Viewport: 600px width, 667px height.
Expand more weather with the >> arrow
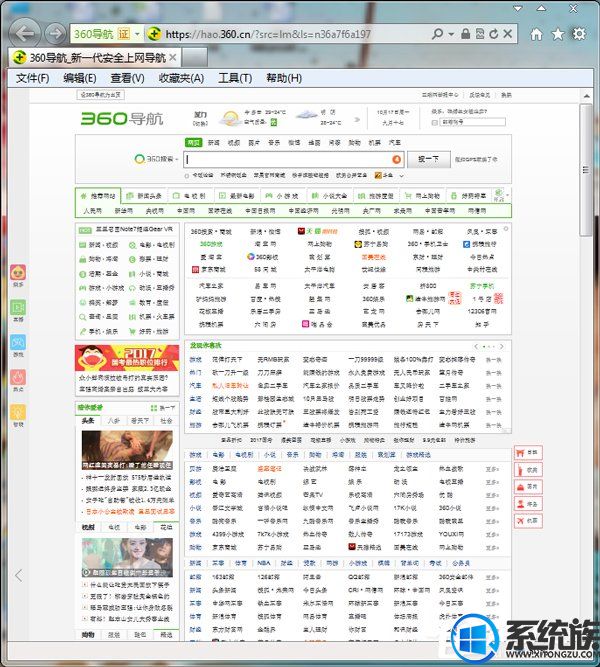357,120
